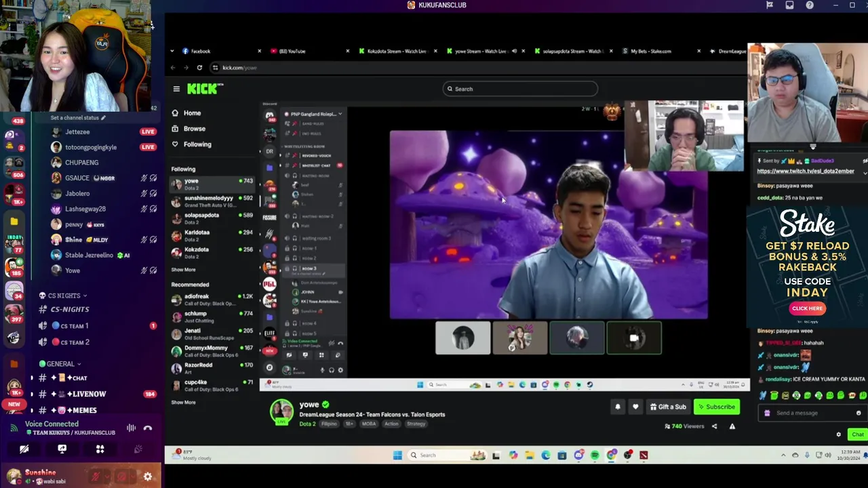Open Dota 2 icon on taskbar
Image resolution: width=868 pixels, height=488 pixels.
pos(644,455)
